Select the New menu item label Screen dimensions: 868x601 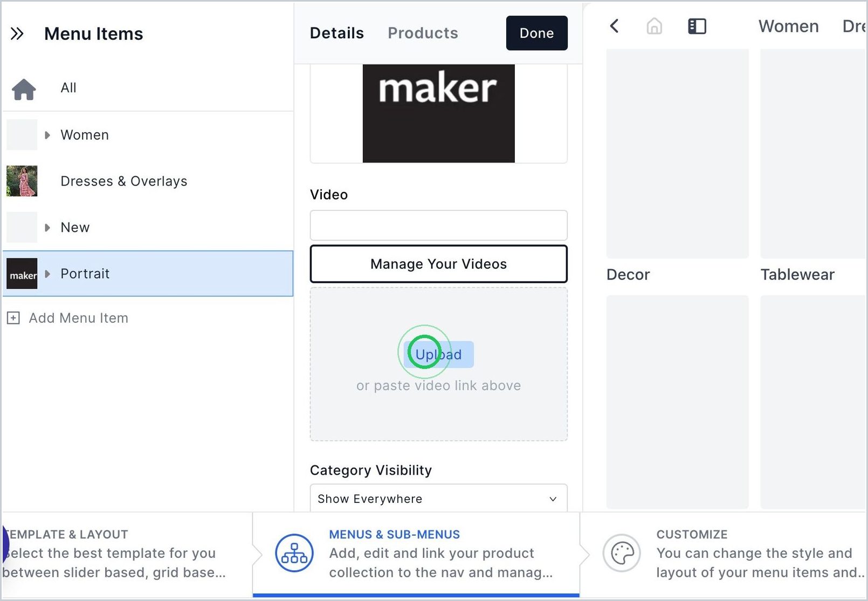point(75,228)
